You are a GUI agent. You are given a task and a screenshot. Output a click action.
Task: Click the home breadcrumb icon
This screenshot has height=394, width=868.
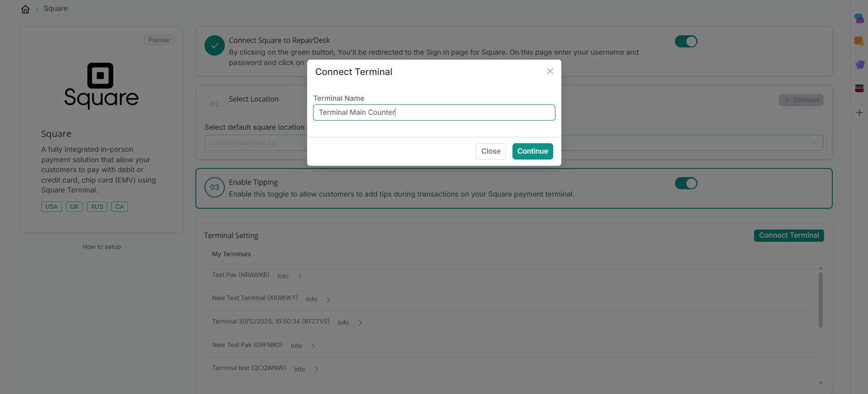25,9
